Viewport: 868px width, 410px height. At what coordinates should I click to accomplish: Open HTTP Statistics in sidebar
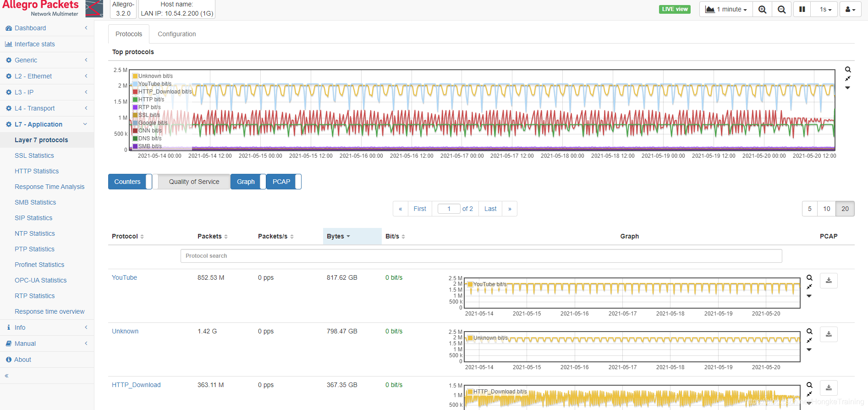[37, 171]
